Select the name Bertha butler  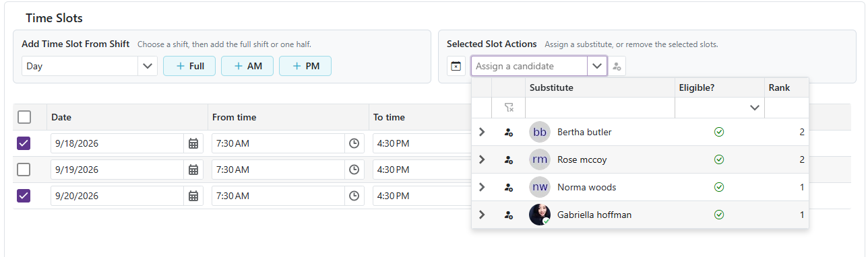(x=584, y=133)
